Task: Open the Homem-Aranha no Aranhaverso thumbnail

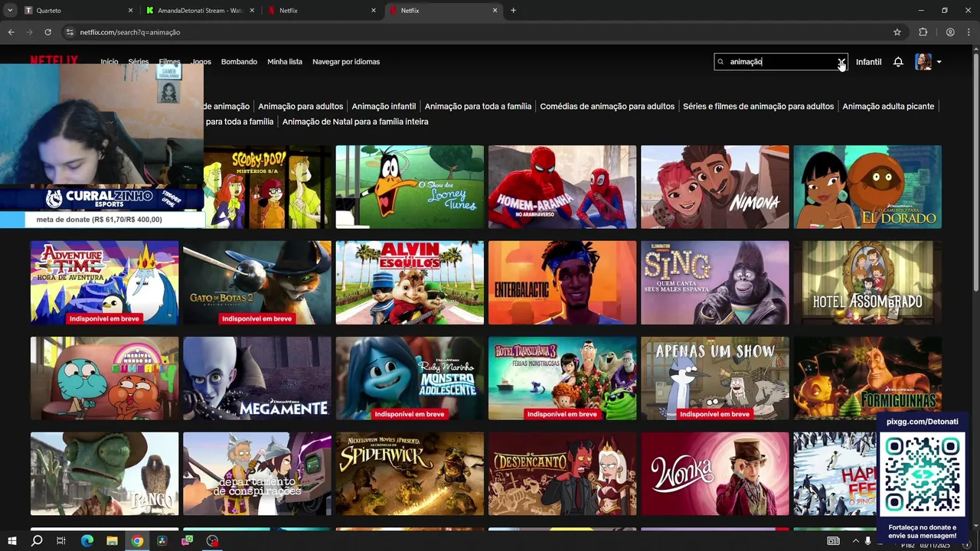Action: click(x=562, y=187)
